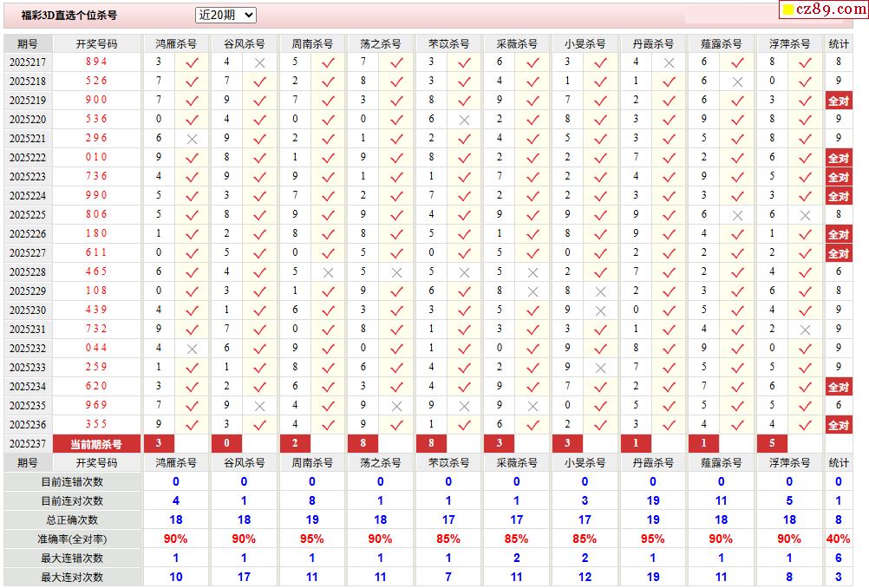Viewport: 869px width, 588px height.
Task: Click the red checkmark for 采薇杀号 in period 2025219
Action: click(533, 101)
